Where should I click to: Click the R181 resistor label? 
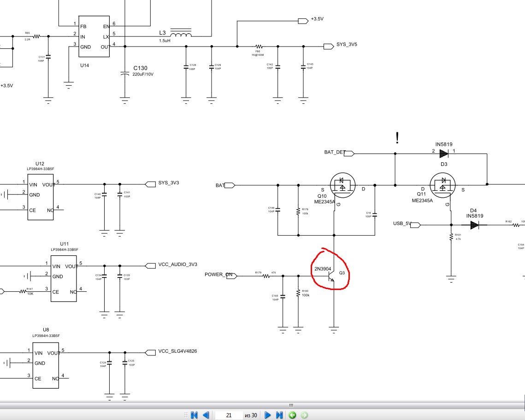pyautogui.click(x=458, y=235)
